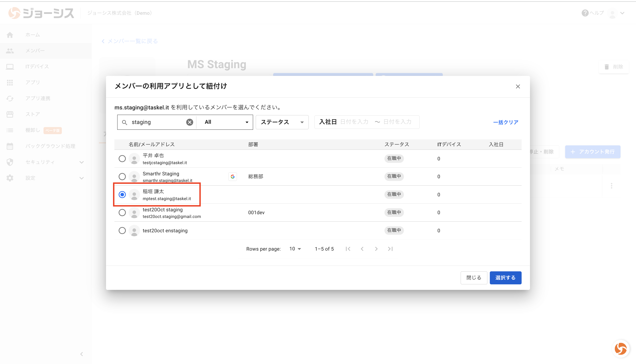Go to last page of results
This screenshot has width=636, height=364.
tap(390, 249)
